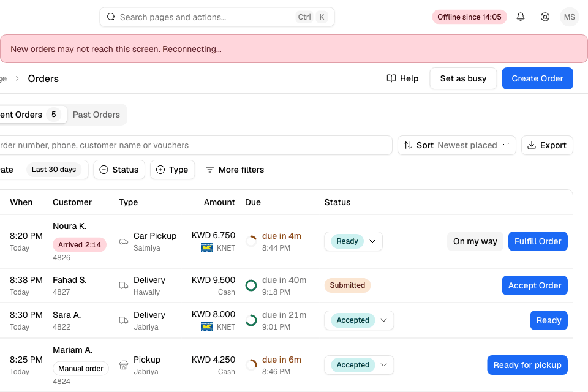
Task: Add a Status filter
Action: click(119, 170)
